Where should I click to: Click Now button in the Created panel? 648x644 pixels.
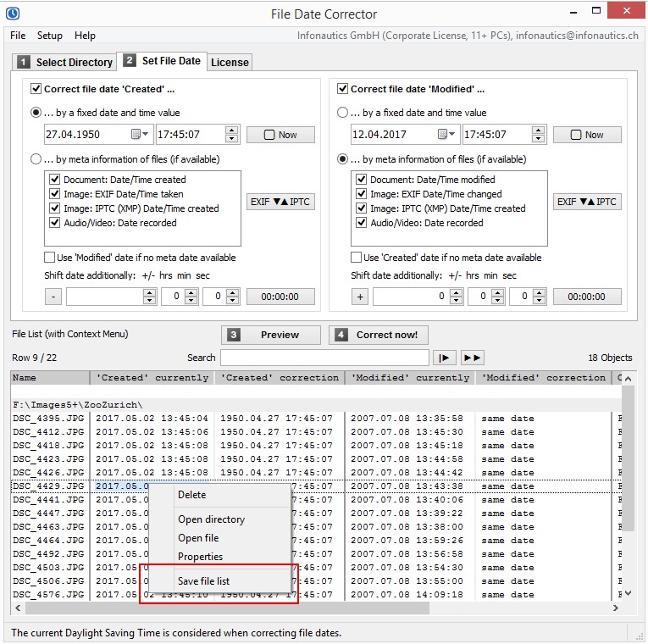coord(280,135)
